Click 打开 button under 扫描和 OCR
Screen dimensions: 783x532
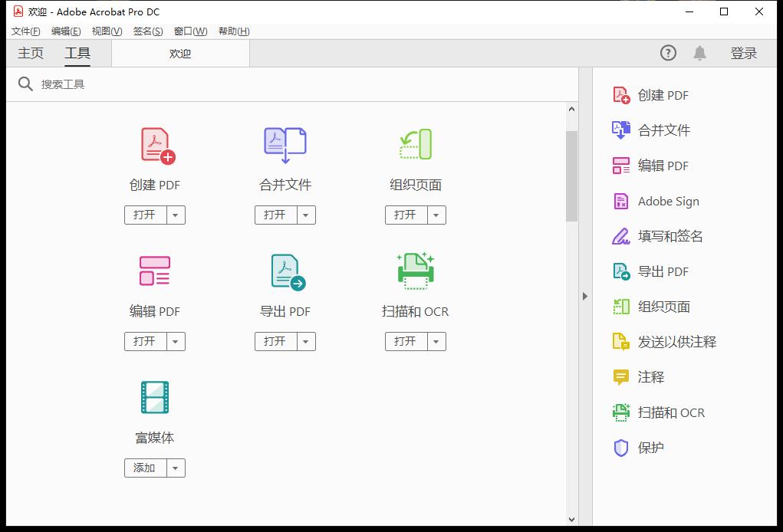coord(406,342)
